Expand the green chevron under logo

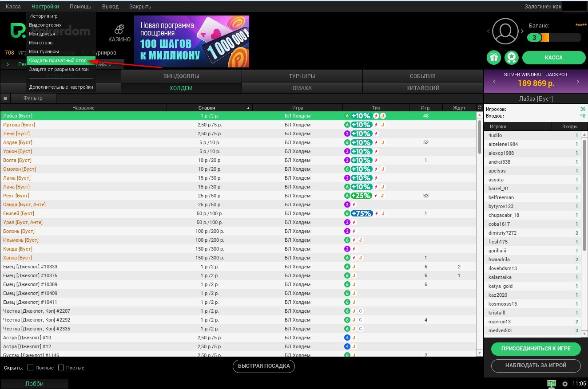click(8, 64)
